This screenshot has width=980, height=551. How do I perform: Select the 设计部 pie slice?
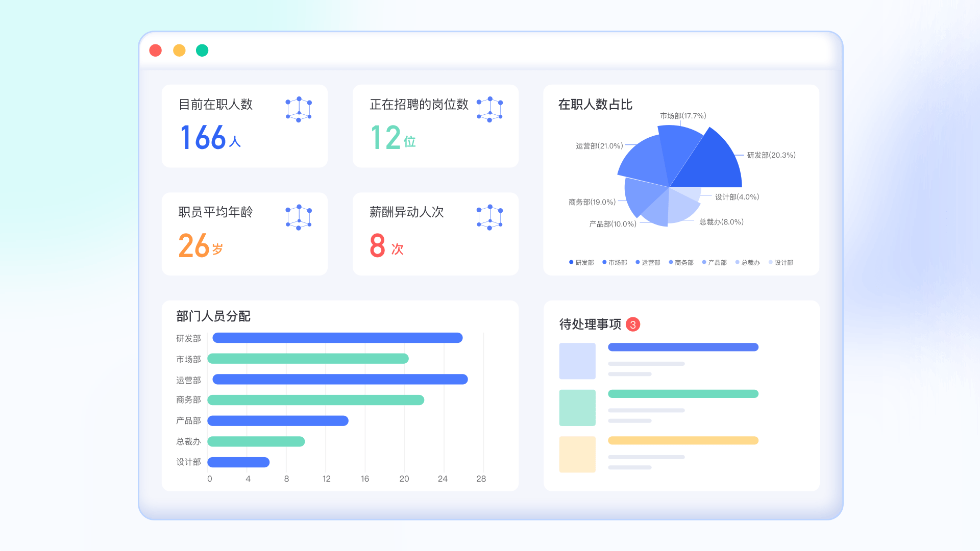(x=689, y=193)
